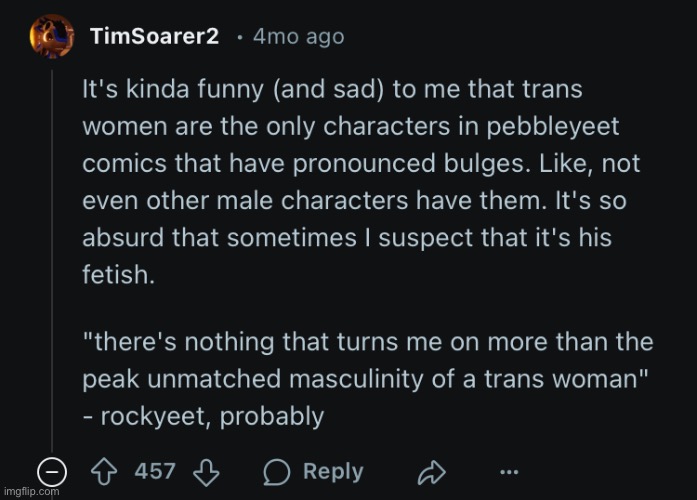Click the "4mo ago" timestamp permalink

coord(299,36)
